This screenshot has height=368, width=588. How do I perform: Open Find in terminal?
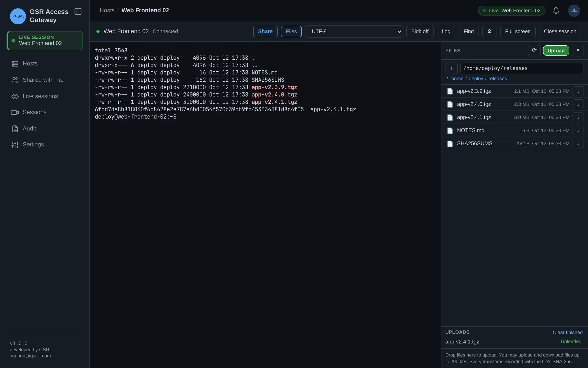(x=468, y=31)
